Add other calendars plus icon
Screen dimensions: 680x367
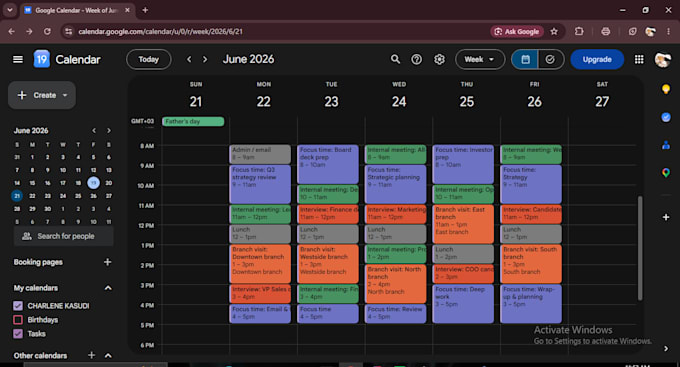click(x=91, y=355)
